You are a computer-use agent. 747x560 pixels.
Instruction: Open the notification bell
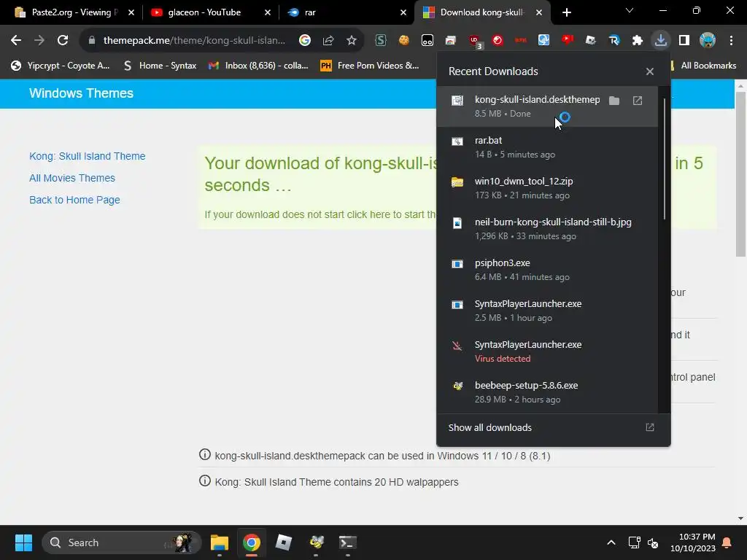(727, 542)
